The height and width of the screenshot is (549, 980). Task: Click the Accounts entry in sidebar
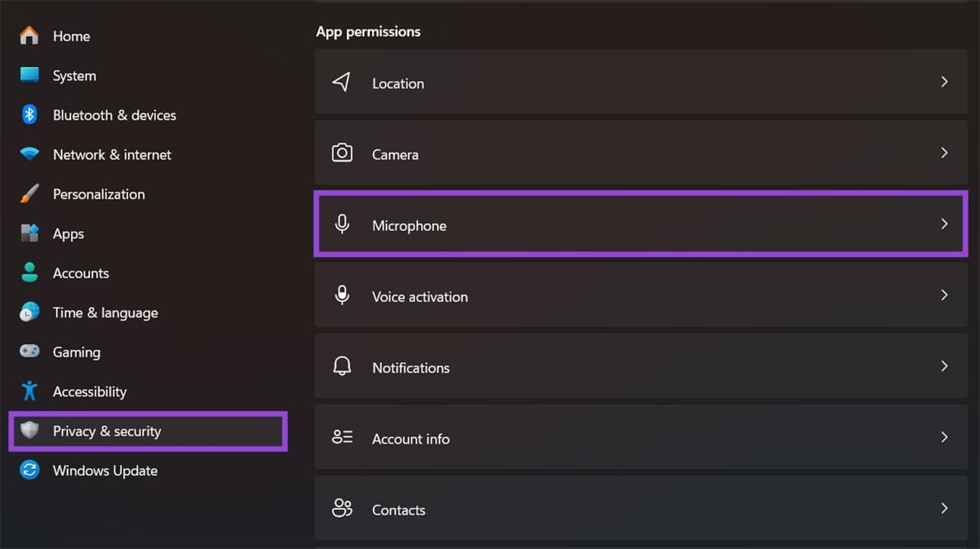click(80, 273)
